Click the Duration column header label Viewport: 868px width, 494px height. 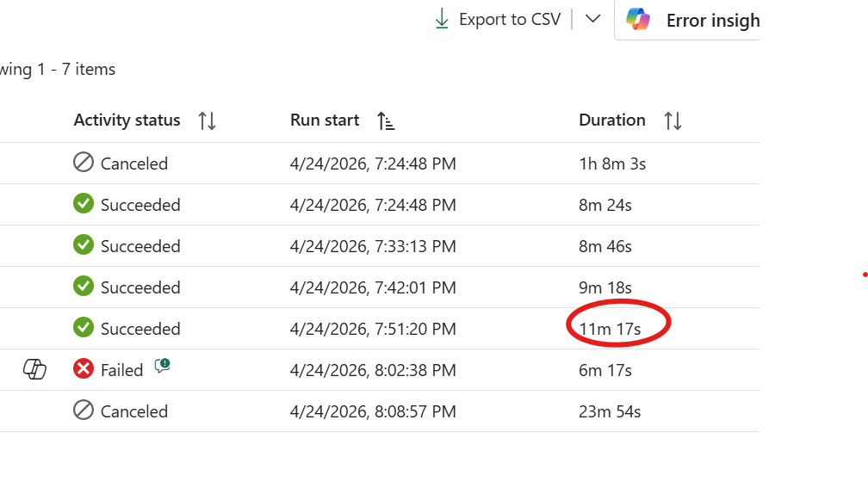click(x=611, y=120)
